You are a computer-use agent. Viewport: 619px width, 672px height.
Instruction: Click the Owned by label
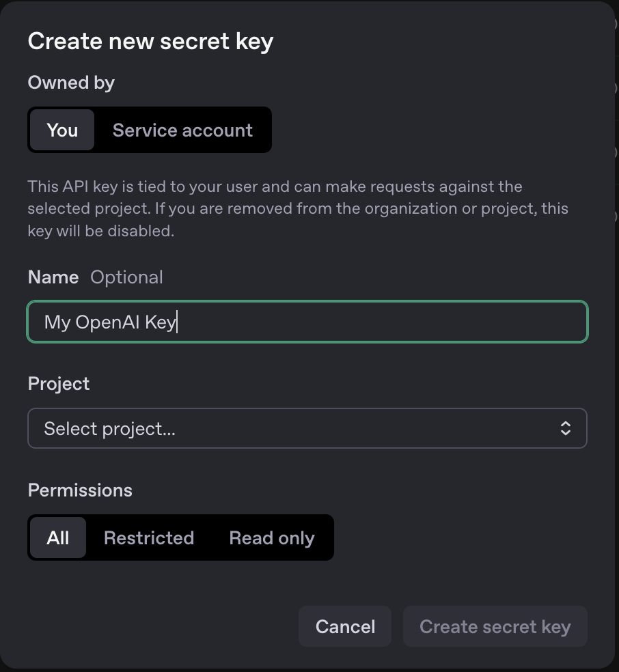point(71,83)
